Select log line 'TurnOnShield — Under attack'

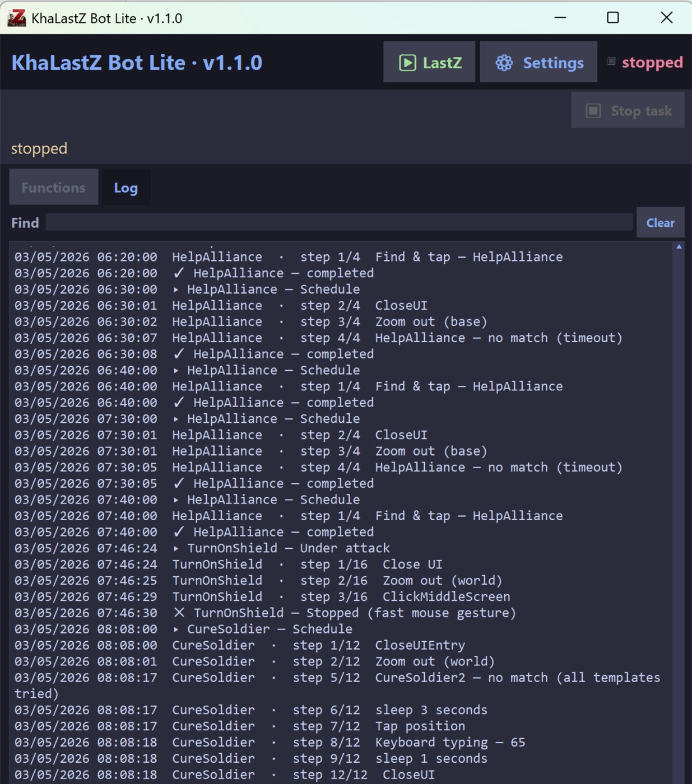coord(202,548)
